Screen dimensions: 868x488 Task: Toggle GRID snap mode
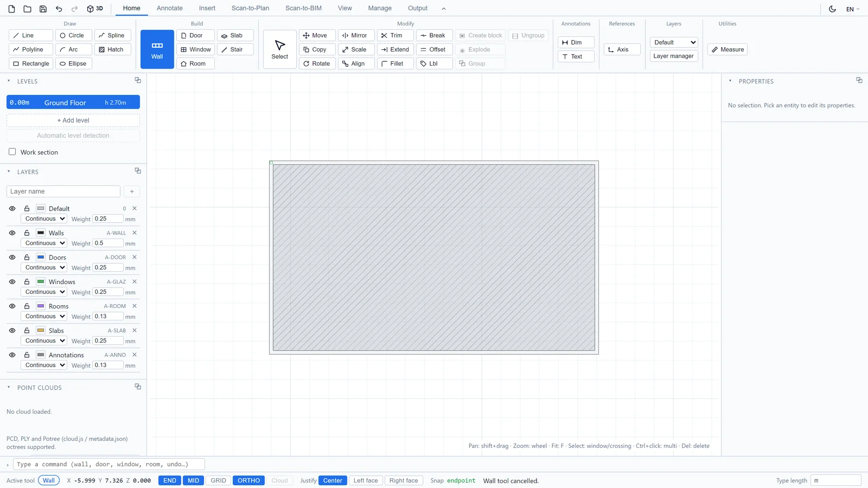(x=219, y=480)
